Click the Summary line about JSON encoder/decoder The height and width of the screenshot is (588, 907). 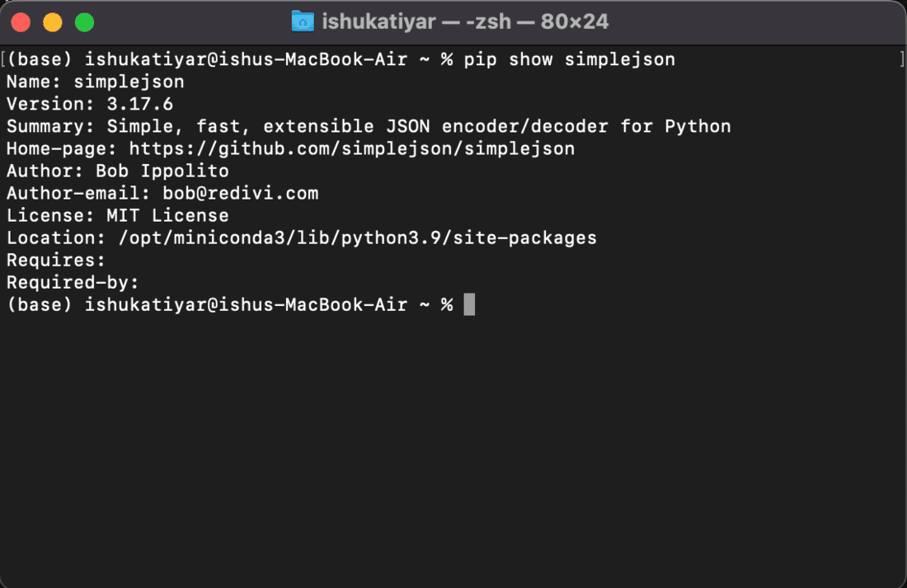(x=369, y=127)
